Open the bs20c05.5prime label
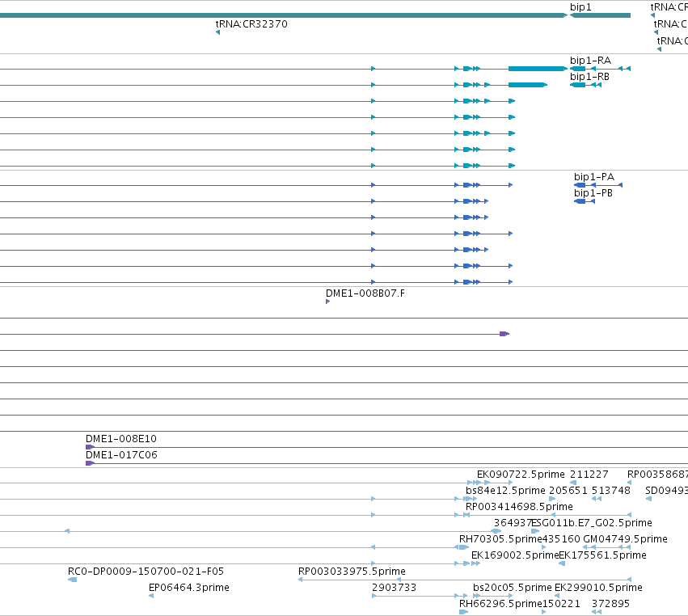The height and width of the screenshot is (616, 688). click(x=512, y=588)
